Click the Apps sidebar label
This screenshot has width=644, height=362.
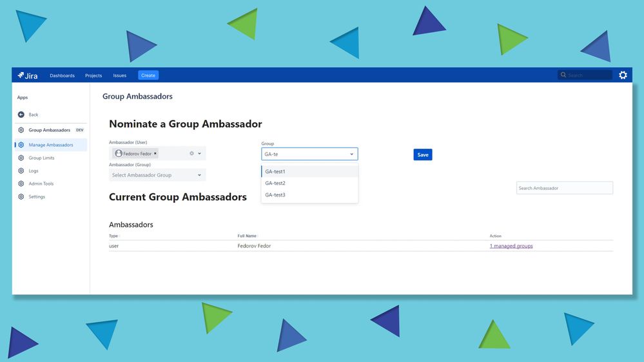pos(22,97)
